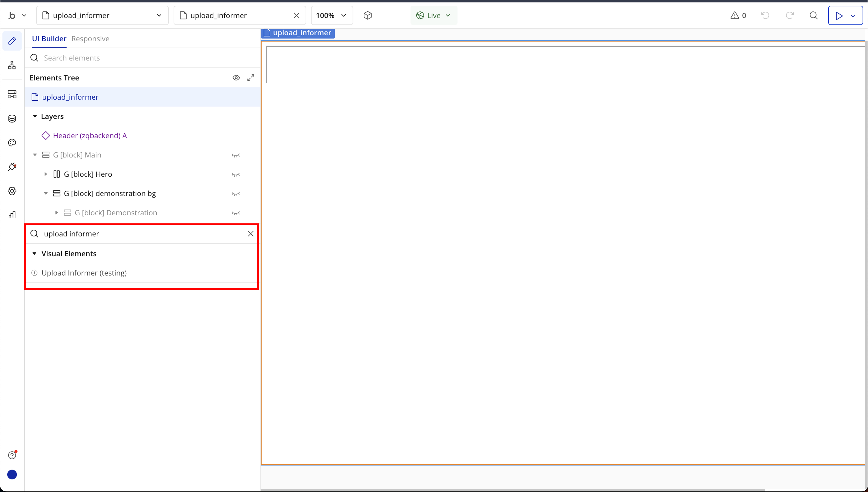Image resolution: width=868 pixels, height=492 pixels.
Task: Toggle the Elements Tree eye icon
Action: (x=236, y=78)
